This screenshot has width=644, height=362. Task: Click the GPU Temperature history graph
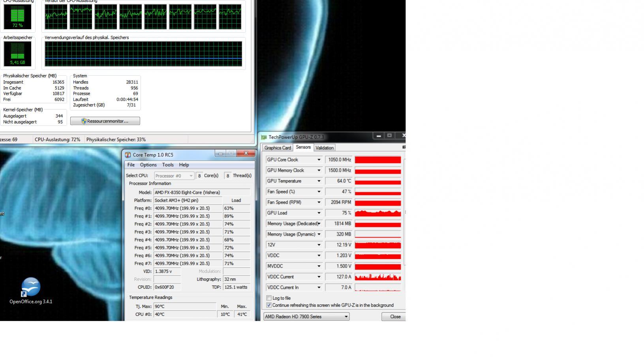click(378, 181)
